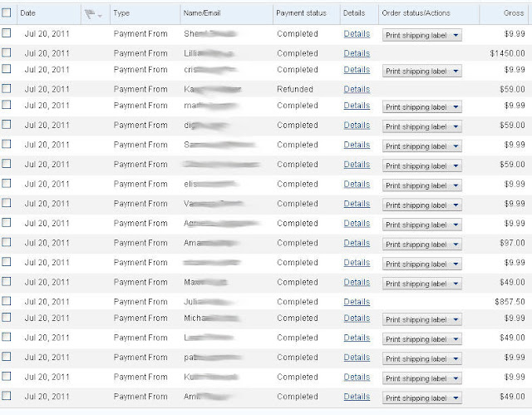Open Print shipping label menu for payer She
This screenshot has width=532, height=415.
(422, 35)
